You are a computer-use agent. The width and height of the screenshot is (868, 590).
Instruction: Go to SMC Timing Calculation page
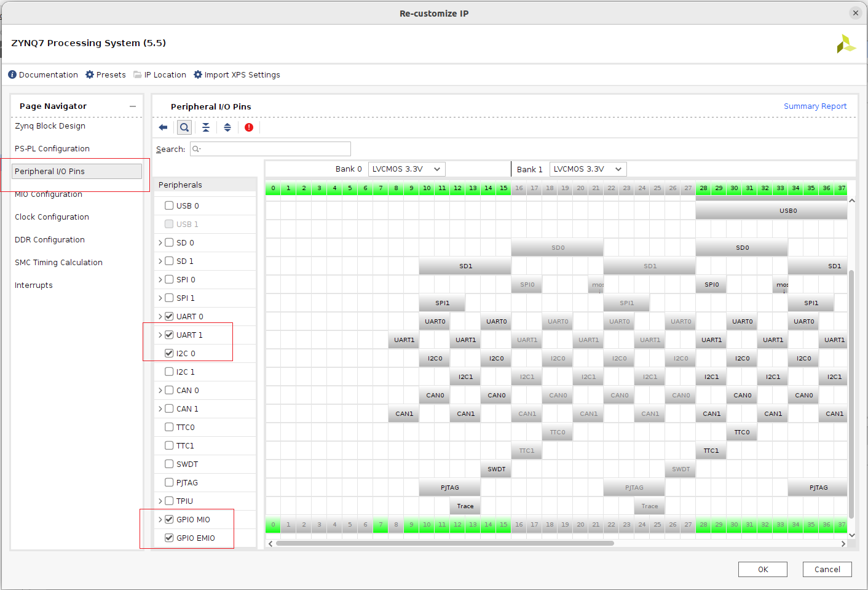pyautogui.click(x=58, y=262)
